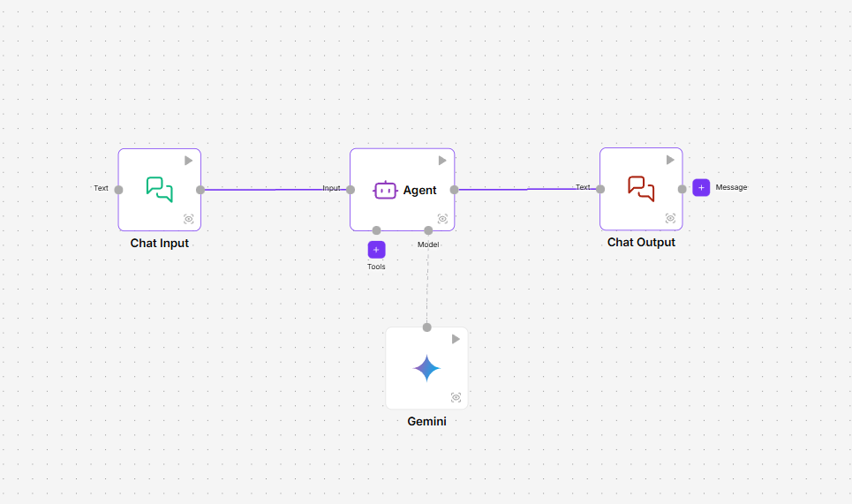The height and width of the screenshot is (504, 852).
Task: Click the focus icon in Gemini node
Action: click(456, 397)
